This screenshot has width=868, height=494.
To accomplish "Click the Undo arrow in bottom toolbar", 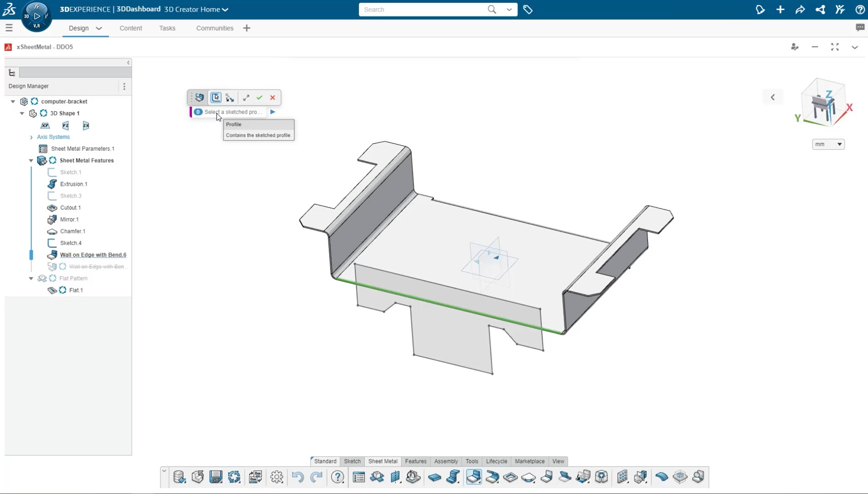I will (x=298, y=477).
